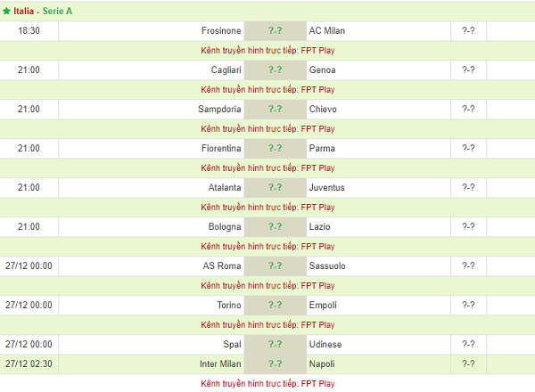Image resolution: width=535 pixels, height=392 pixels.
Task: Click the far-right ?-? cell in Torino row
Action: [x=468, y=305]
